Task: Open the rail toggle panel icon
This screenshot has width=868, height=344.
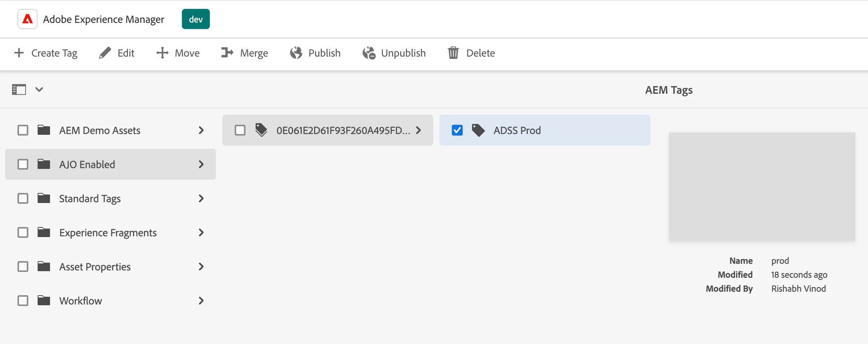Action: [19, 89]
